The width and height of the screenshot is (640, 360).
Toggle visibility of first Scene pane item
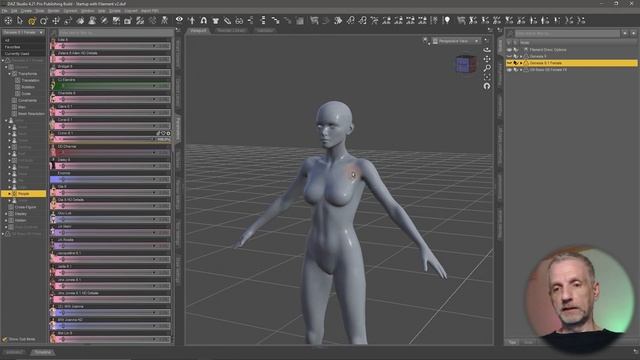click(x=509, y=50)
